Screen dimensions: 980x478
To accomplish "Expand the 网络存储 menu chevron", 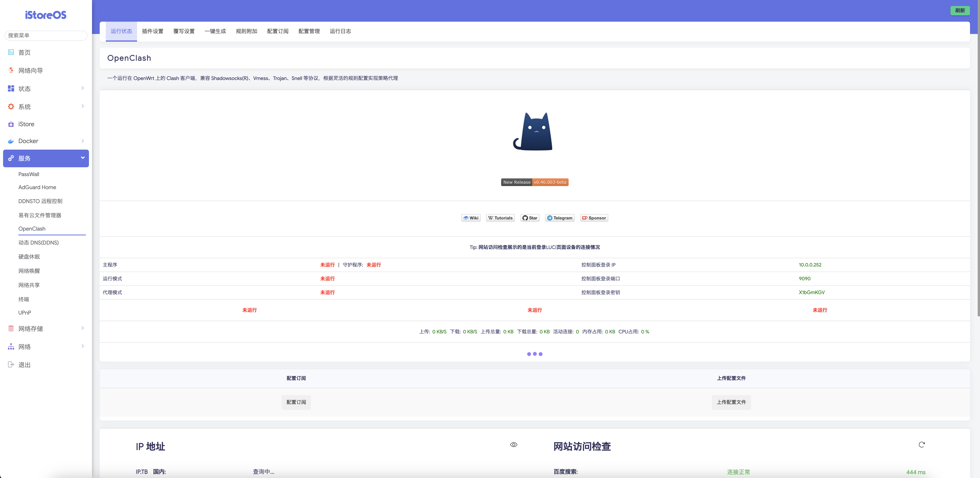I will click(83, 328).
